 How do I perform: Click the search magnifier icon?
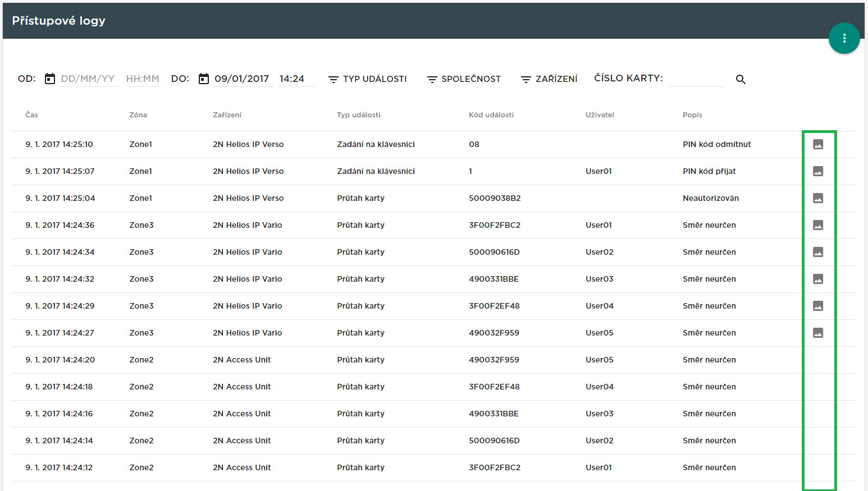[x=741, y=80]
